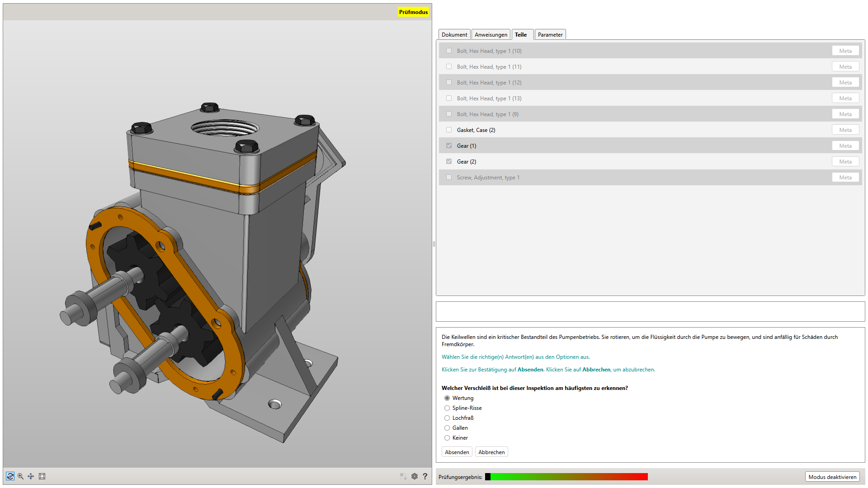This screenshot has height=488, width=868.
Task: Click the empty text field below parts list
Action: pos(650,312)
